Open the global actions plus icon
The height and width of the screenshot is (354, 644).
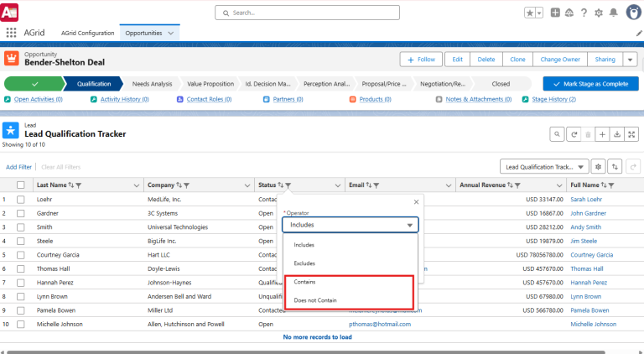pyautogui.click(x=555, y=13)
